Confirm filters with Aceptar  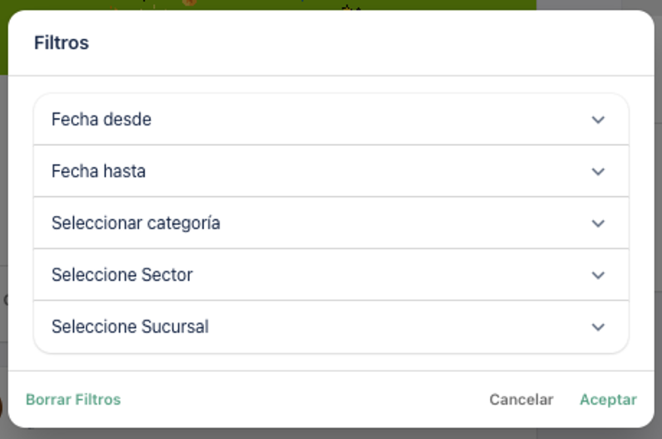pos(608,400)
